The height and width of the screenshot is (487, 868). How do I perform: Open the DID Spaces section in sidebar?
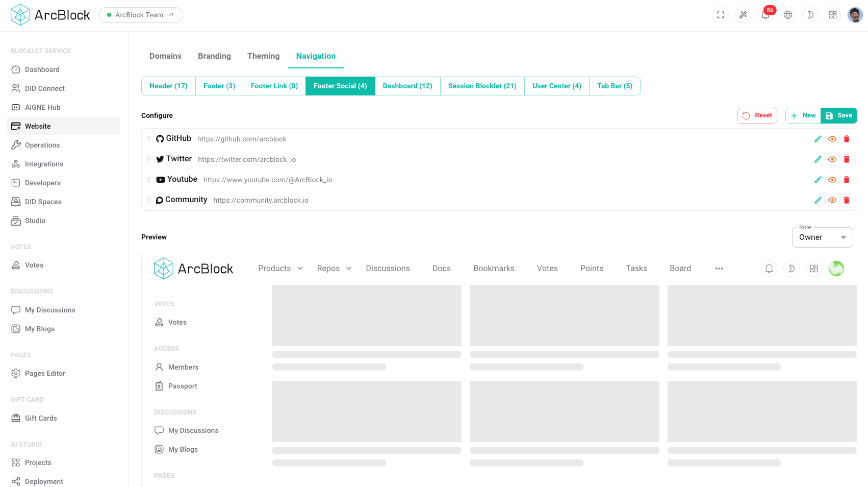[43, 202]
